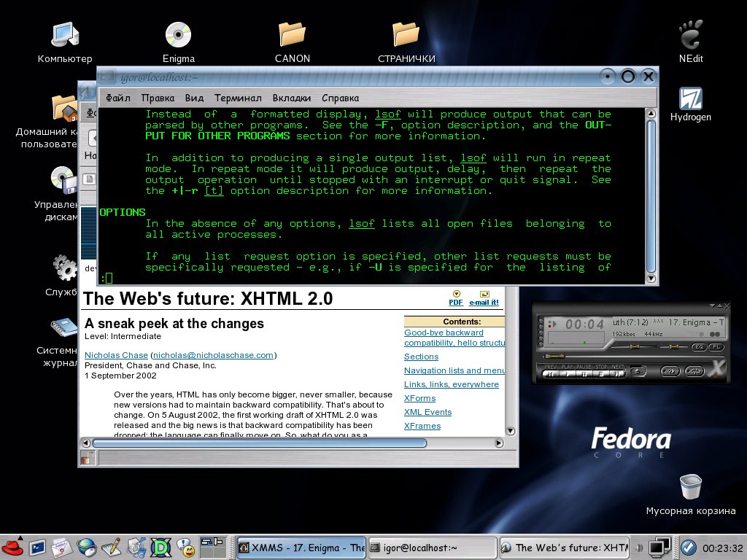The width and height of the screenshot is (747, 560).
Task: Toggle the XMMS playlist with PL button
Action: coord(716,346)
